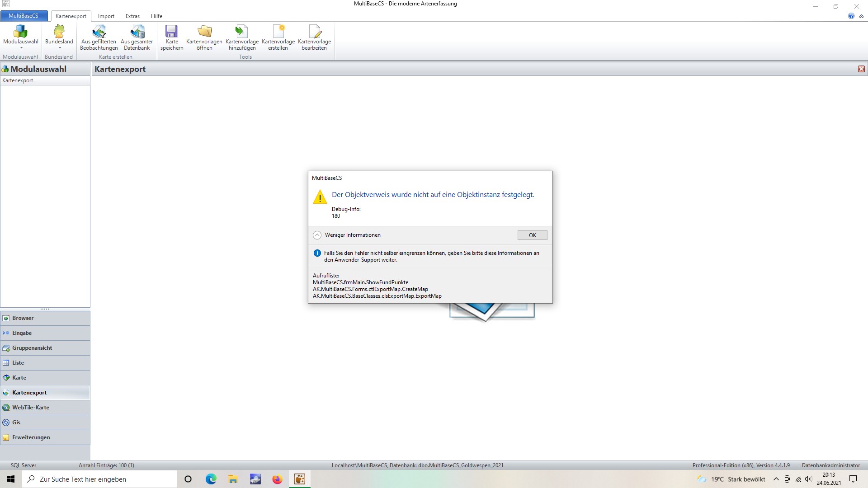Collapse details via Weniger Informationen chevron
Viewport: 868px width, 488px height.
coord(317,235)
